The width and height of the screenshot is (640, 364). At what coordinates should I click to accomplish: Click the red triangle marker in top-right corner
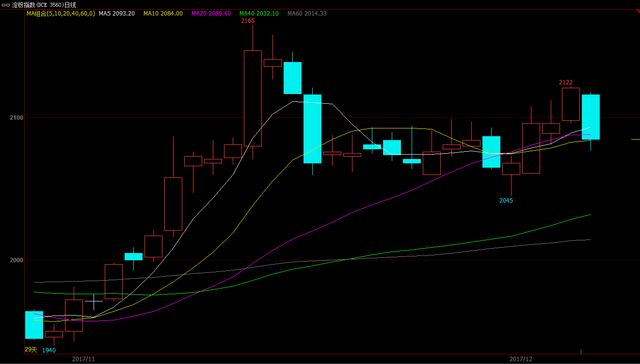tap(638, 11)
